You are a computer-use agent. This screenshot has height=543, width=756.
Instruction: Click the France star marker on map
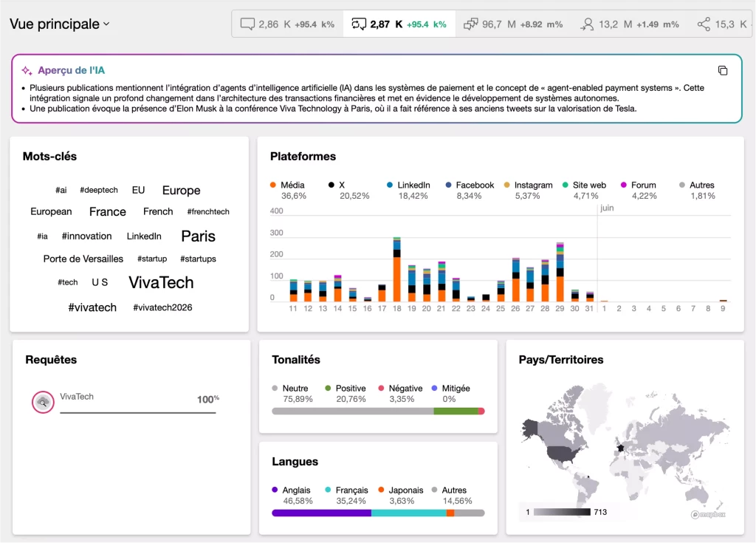[x=620, y=448]
